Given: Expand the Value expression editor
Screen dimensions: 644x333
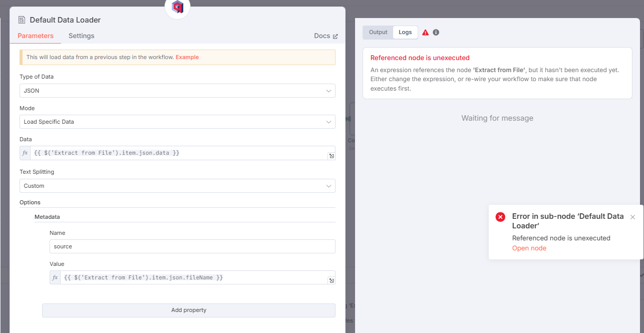Looking at the screenshot, I should (x=332, y=280).
